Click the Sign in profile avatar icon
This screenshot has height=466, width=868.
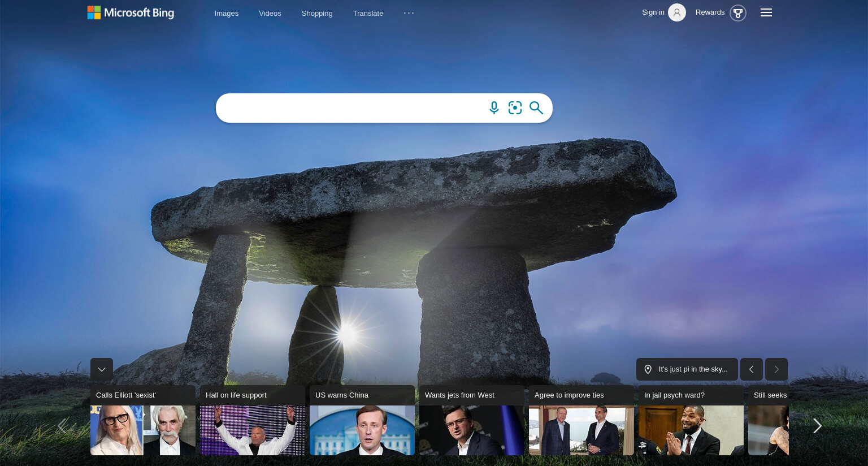(x=677, y=12)
